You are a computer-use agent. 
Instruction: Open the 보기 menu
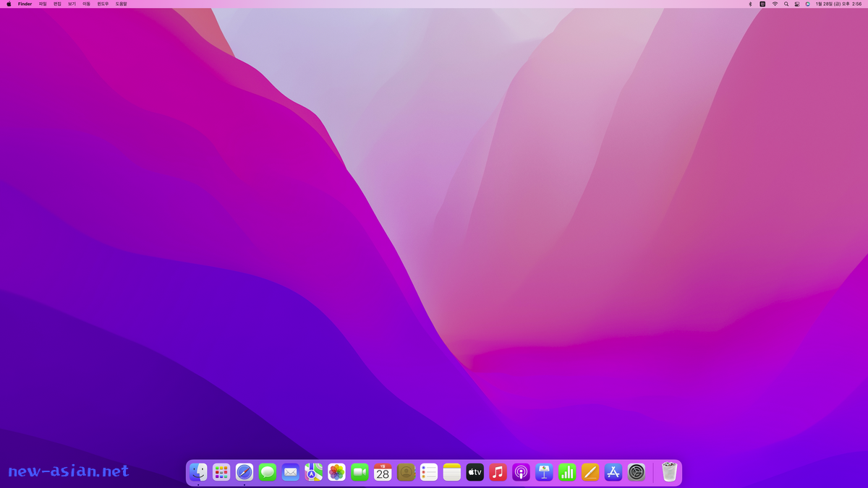pyautogui.click(x=72, y=4)
